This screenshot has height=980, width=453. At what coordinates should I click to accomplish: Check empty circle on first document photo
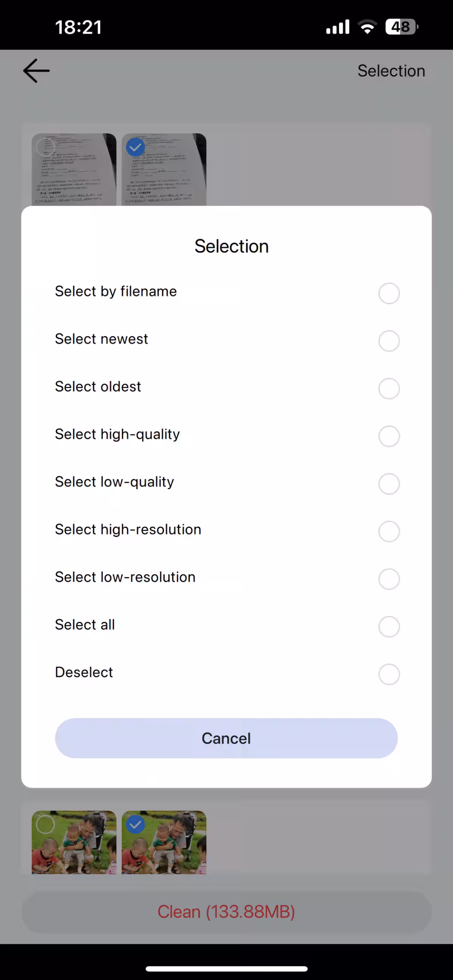tap(45, 147)
